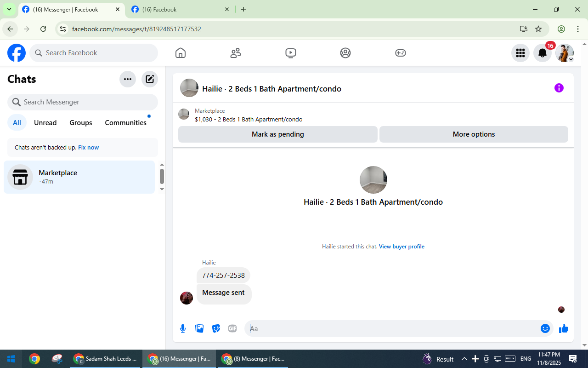
Task: Click the seen-receipt avatar under the messages
Action: pos(561,310)
